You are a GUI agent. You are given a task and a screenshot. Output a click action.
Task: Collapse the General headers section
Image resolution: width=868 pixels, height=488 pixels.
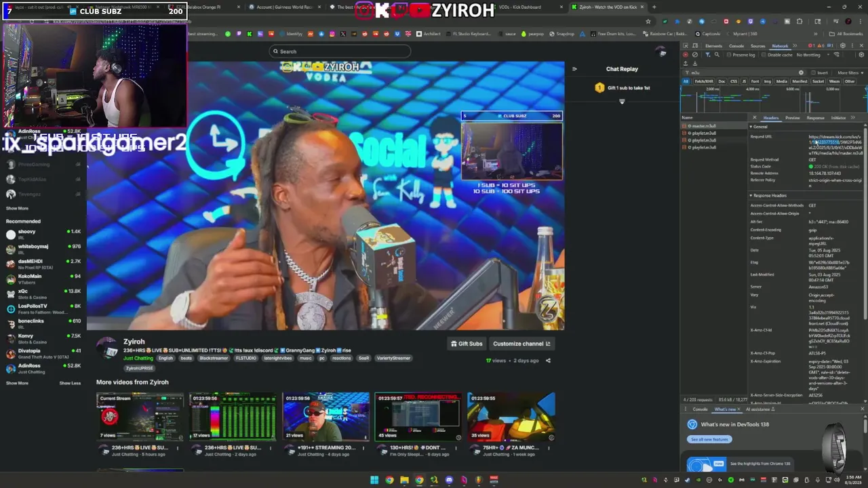(x=760, y=127)
